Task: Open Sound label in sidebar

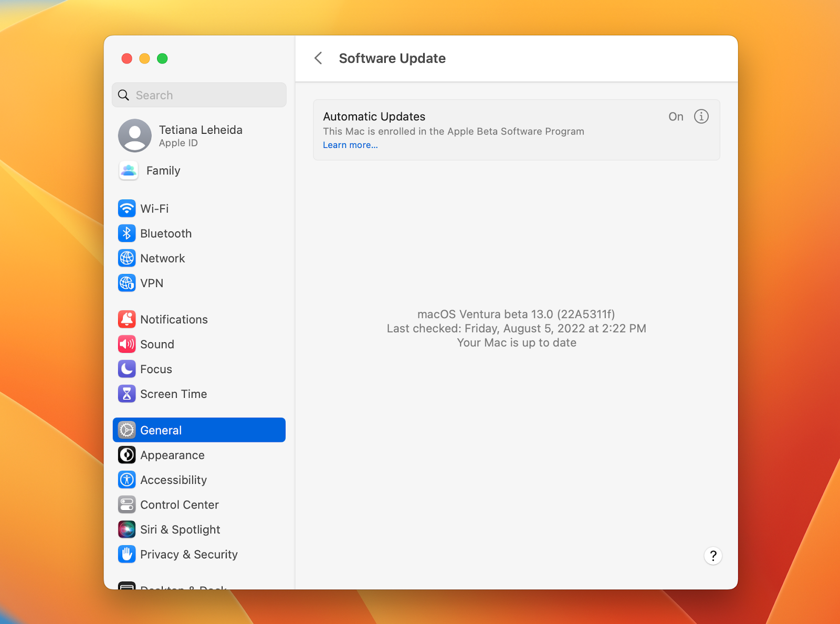Action: [157, 344]
